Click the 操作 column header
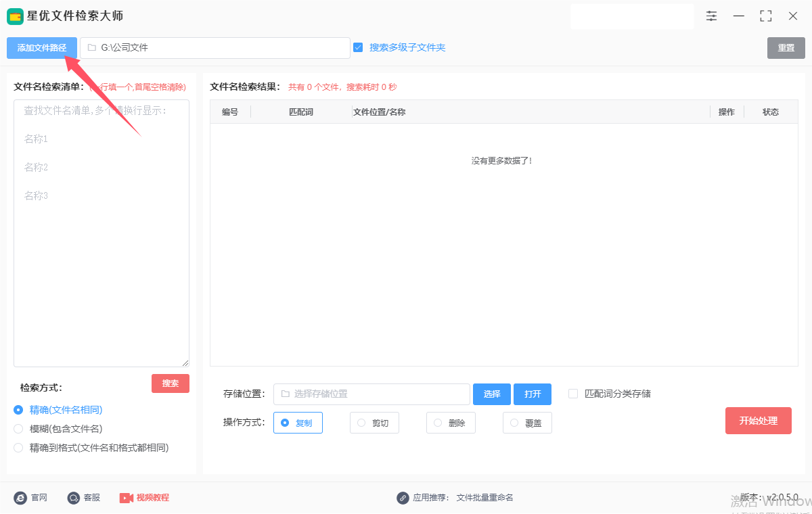Viewport: 812px width, 514px height. (x=727, y=112)
